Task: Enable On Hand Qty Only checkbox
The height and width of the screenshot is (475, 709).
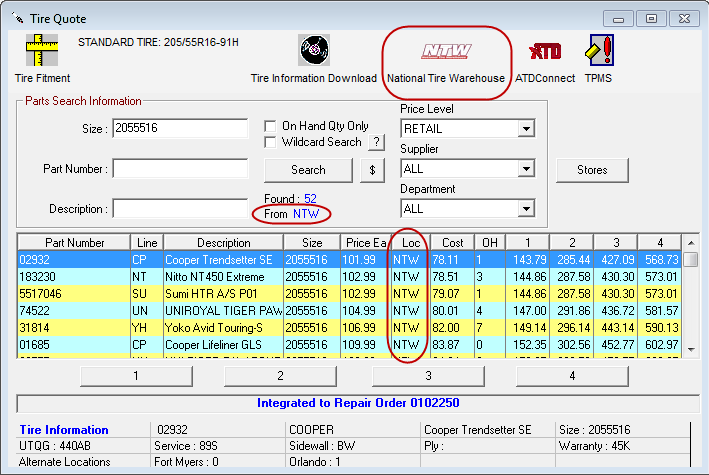Action: point(270,126)
